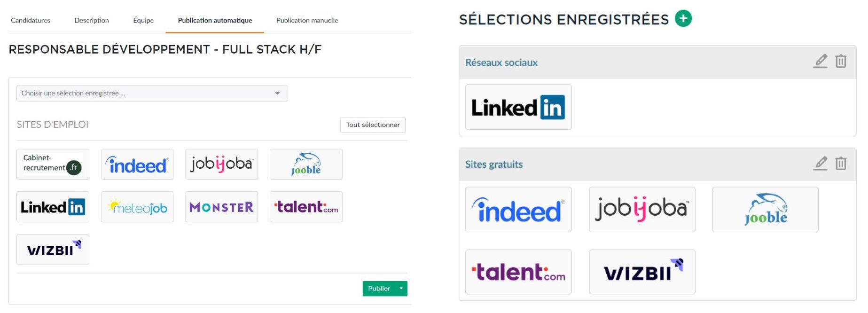Edit the Réseaux sociaux selection with the pencil icon

(820, 61)
